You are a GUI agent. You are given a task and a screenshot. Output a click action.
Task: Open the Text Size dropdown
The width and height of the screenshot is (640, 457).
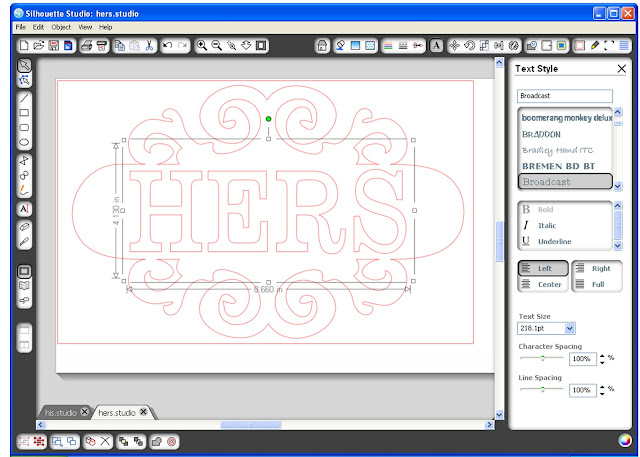(570, 328)
